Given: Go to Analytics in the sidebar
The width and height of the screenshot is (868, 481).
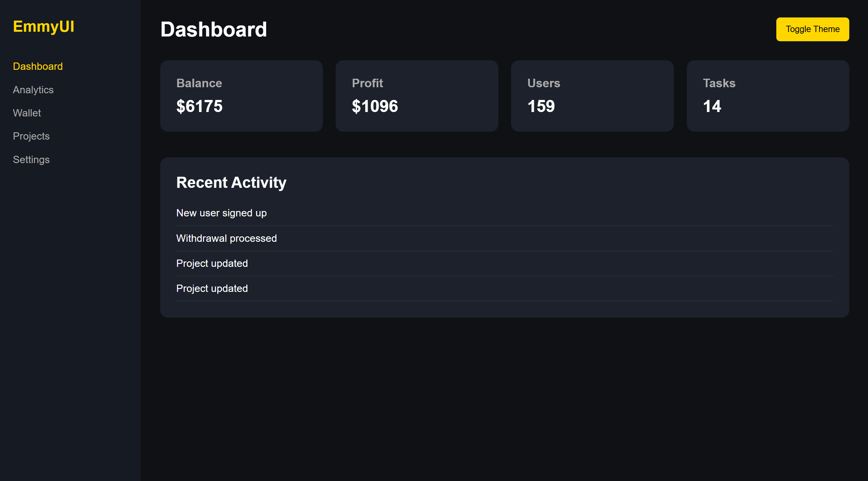Looking at the screenshot, I should [33, 90].
